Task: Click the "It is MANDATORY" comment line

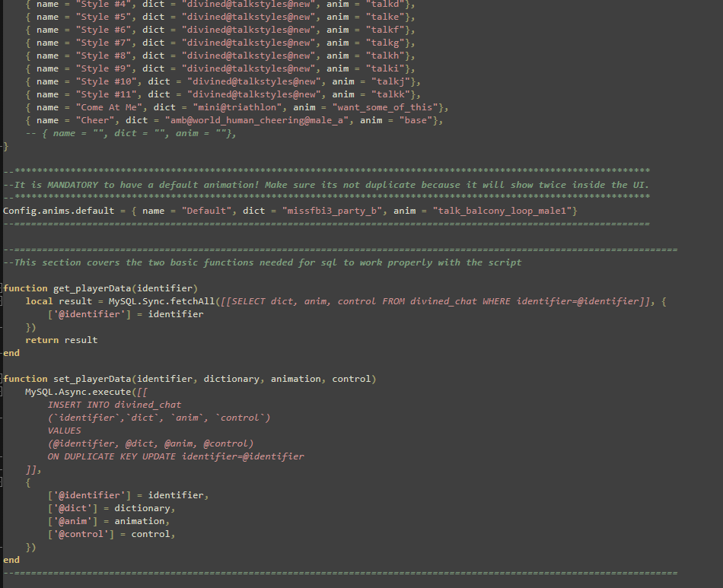Action: (326, 185)
